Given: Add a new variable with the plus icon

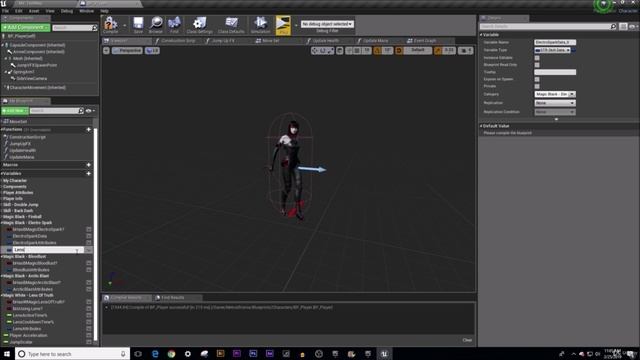Looking at the screenshot, I should (x=89, y=173).
